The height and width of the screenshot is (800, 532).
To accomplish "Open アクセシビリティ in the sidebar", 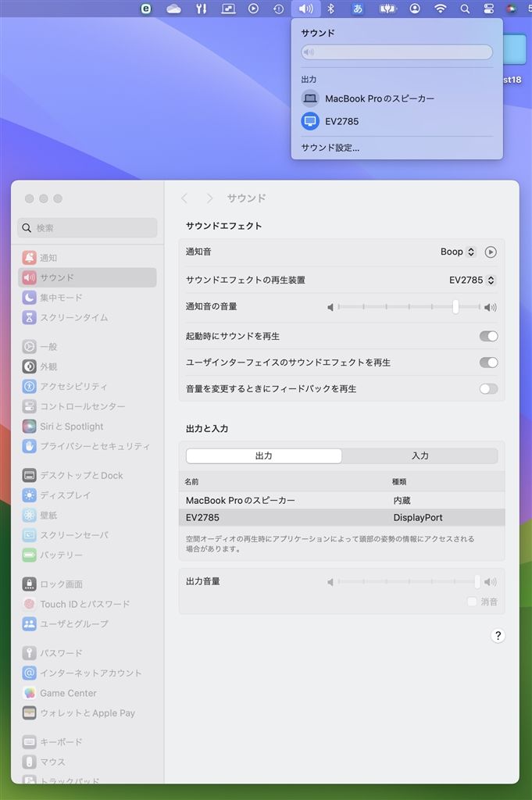I will click(87, 387).
